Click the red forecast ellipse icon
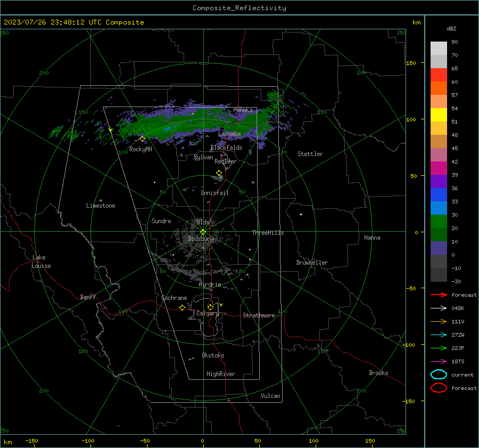 439,388
